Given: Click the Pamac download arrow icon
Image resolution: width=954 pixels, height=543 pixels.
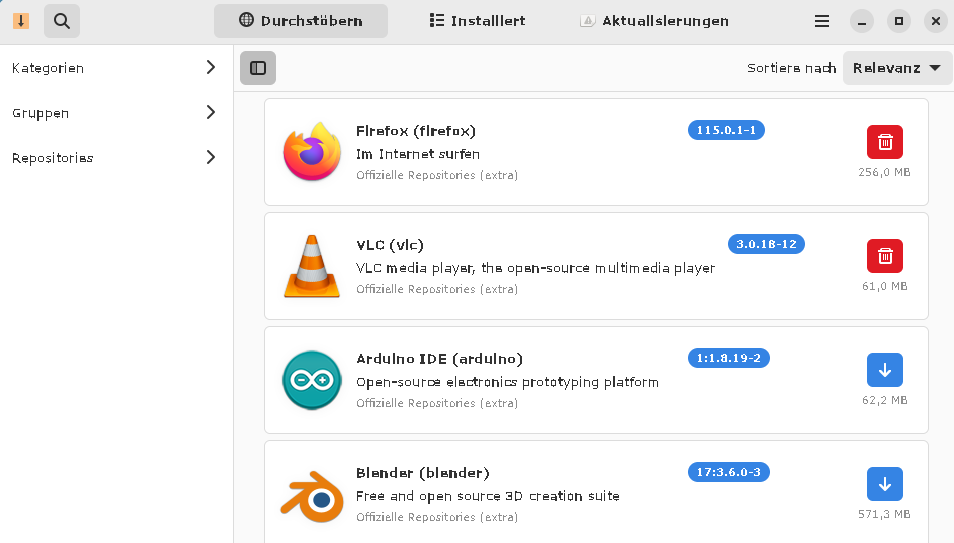Looking at the screenshot, I should click(21, 20).
